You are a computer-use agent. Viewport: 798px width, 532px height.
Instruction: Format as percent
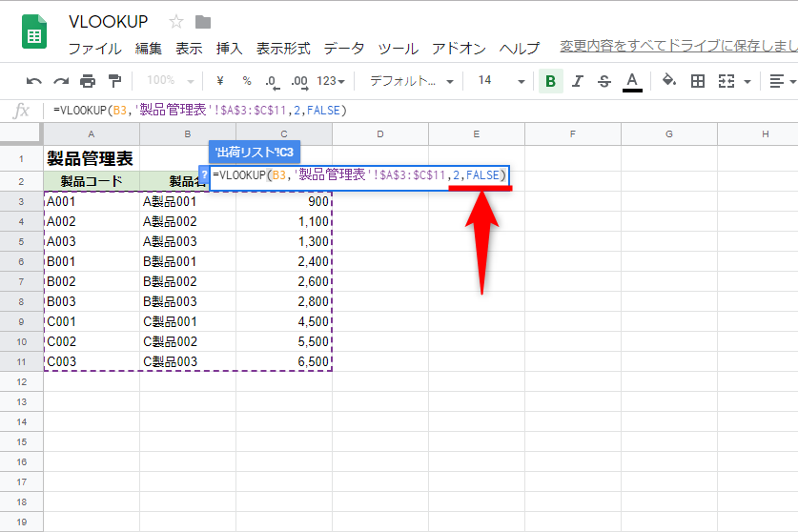point(247,81)
